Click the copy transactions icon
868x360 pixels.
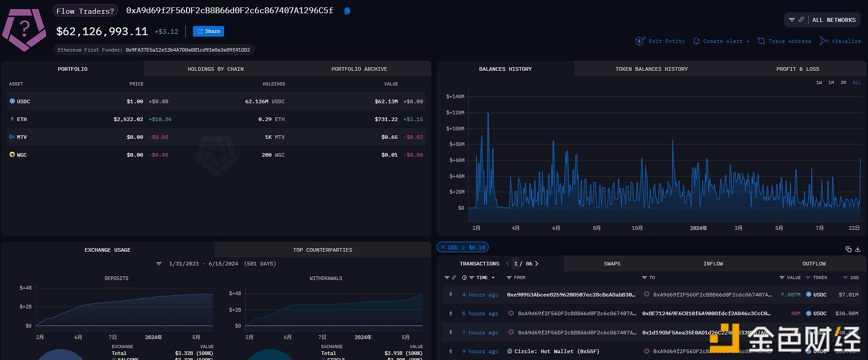[848, 249]
